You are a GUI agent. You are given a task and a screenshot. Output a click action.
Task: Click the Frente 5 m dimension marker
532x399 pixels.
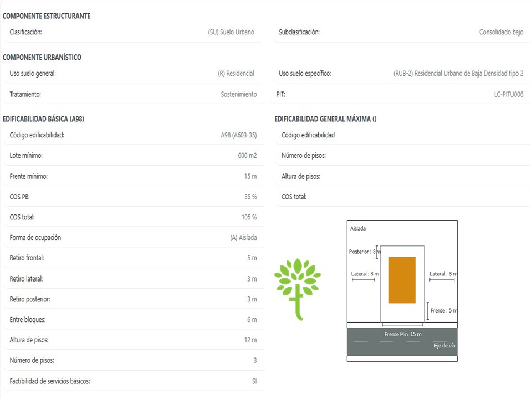click(x=442, y=311)
